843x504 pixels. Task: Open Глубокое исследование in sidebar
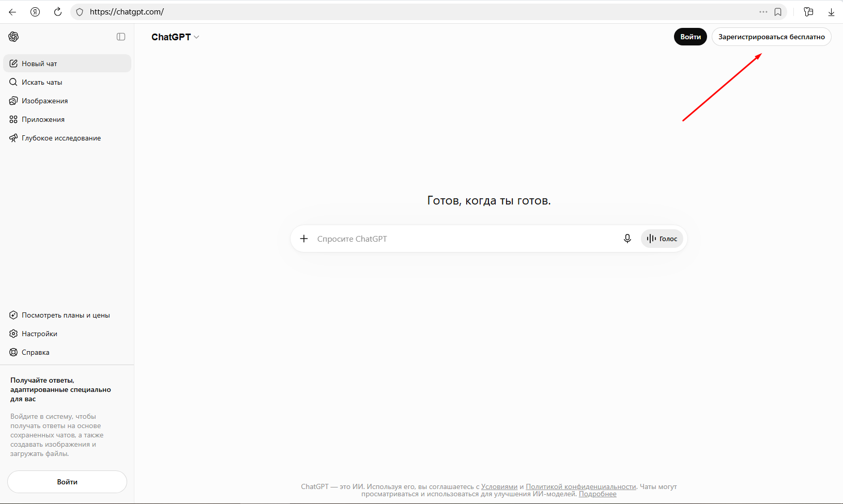[67, 138]
